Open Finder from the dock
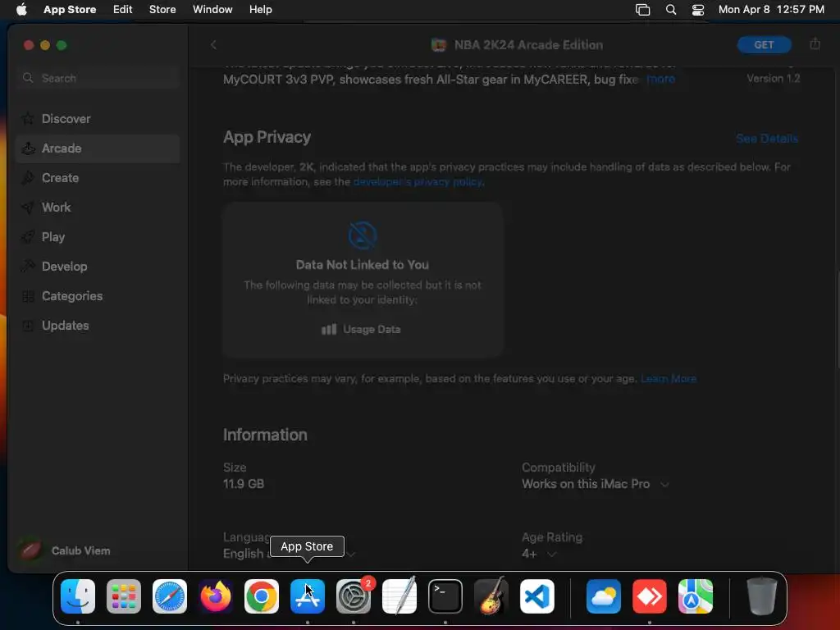The image size is (840, 630). pyautogui.click(x=78, y=596)
